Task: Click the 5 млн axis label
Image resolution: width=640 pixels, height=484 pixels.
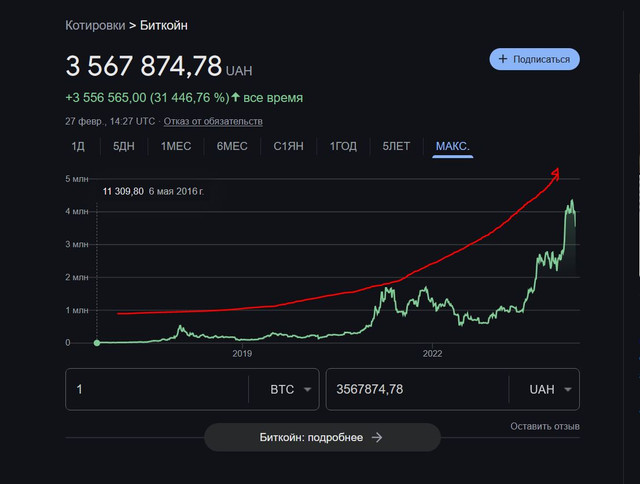Action: [x=77, y=179]
